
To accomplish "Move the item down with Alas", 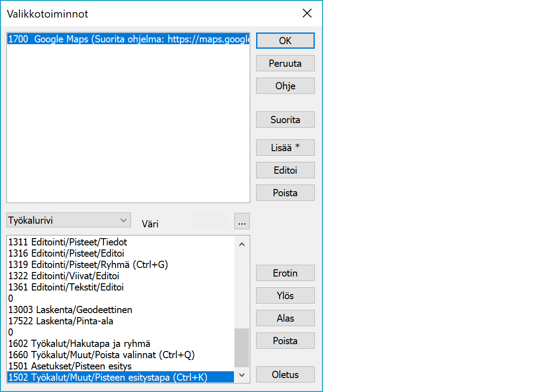I will (285, 318).
